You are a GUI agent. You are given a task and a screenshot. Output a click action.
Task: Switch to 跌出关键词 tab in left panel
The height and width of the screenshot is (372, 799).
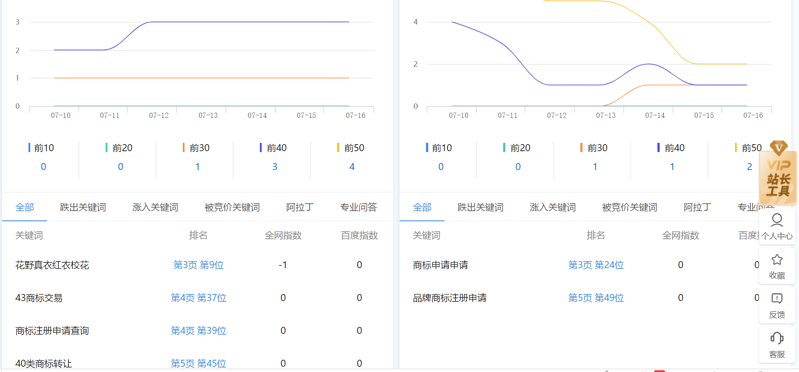pyautogui.click(x=83, y=207)
